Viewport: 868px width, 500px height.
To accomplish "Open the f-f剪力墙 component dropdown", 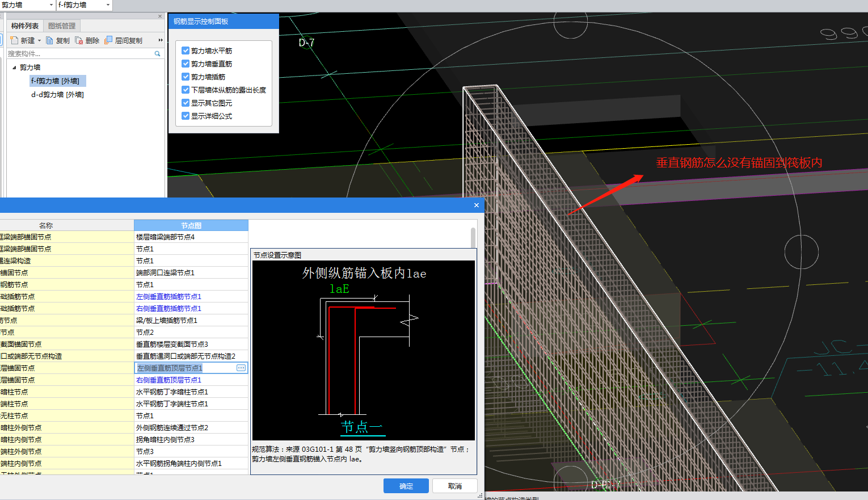I will 108,5.
